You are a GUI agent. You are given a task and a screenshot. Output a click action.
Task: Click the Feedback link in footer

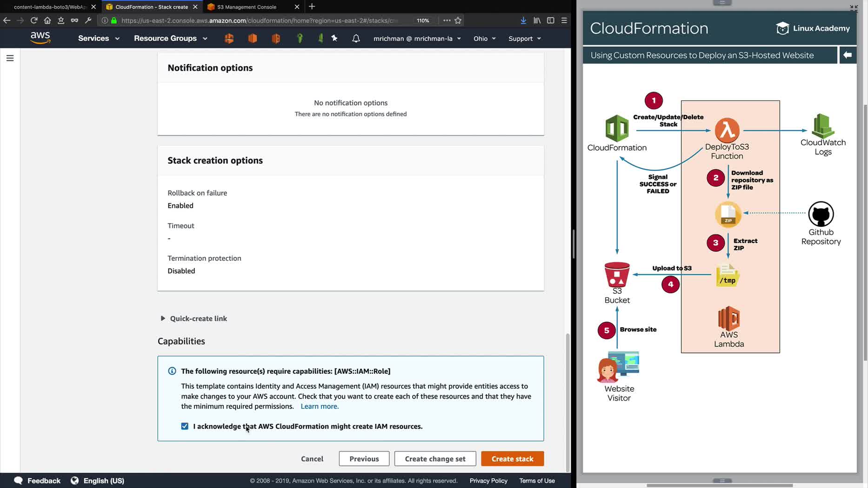[x=44, y=481]
